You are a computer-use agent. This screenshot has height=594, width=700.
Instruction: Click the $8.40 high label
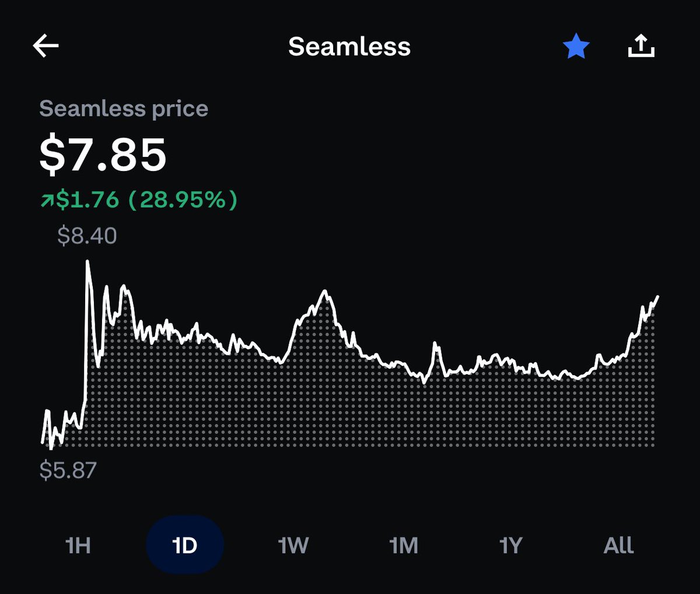tap(87, 236)
